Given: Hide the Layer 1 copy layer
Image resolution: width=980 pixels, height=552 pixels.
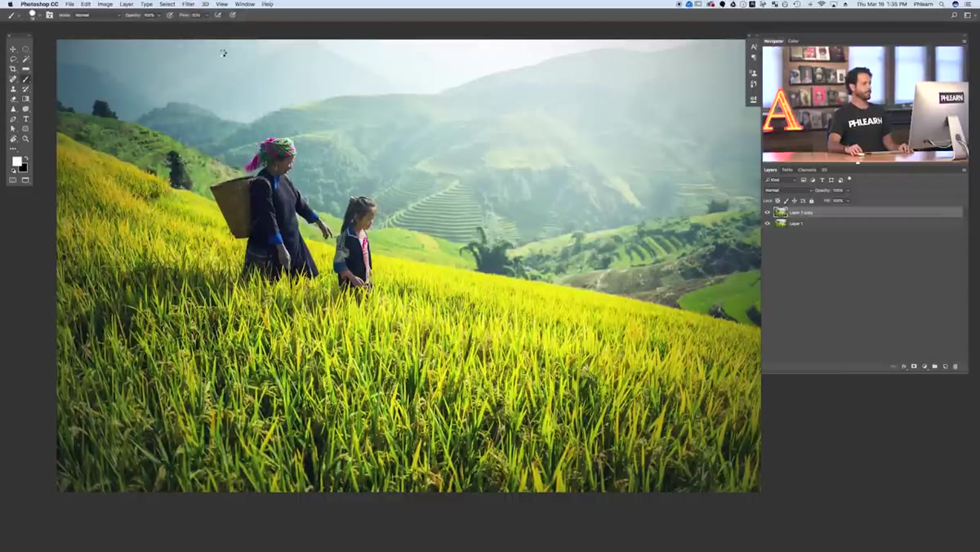Looking at the screenshot, I should click(767, 212).
